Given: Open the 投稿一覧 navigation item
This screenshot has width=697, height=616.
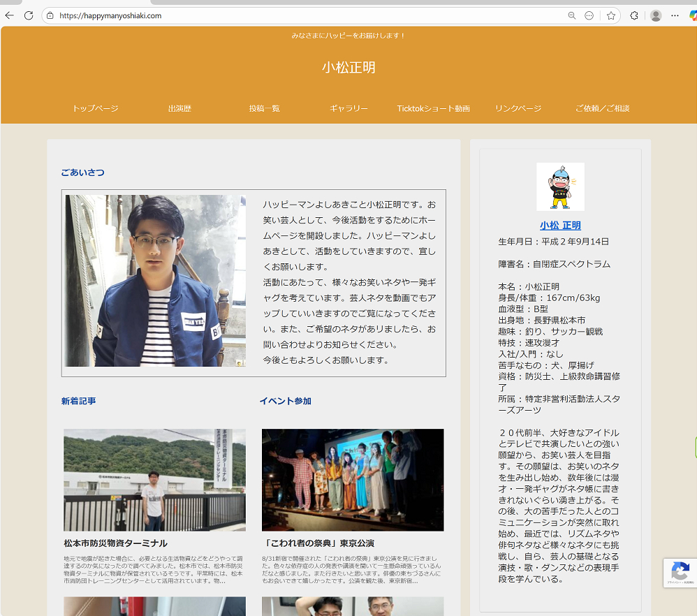Looking at the screenshot, I should [264, 108].
